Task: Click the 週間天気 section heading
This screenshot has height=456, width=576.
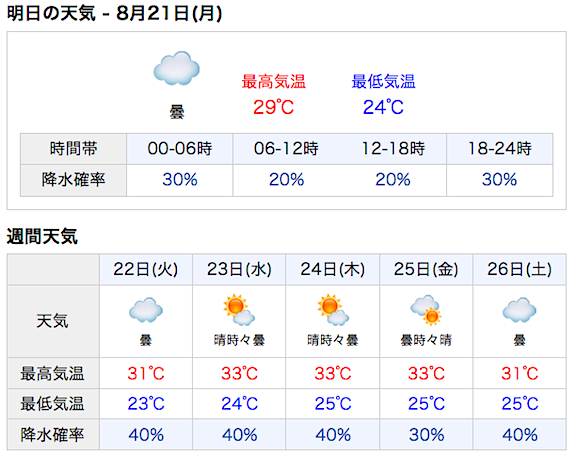Action: pos(42,236)
